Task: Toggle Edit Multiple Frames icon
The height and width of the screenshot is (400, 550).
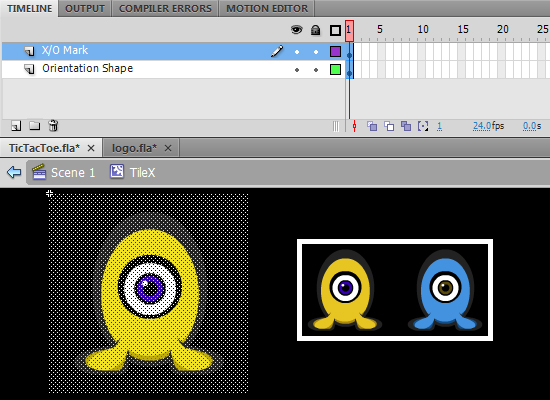Action: [x=406, y=126]
